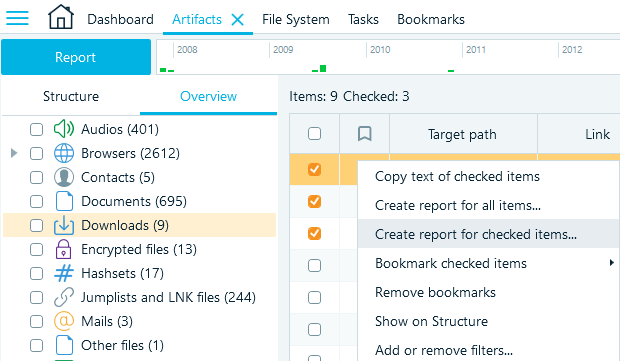Viewport: 620px width, 361px height.
Task: Click the Documents page icon
Action: point(64,201)
